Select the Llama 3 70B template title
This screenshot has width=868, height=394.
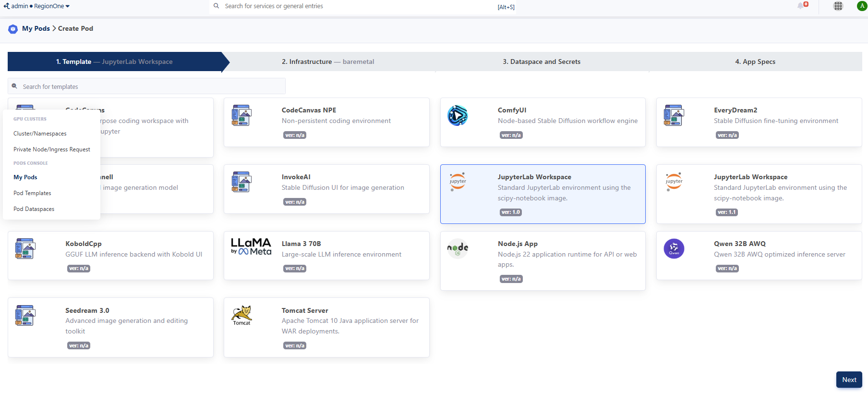301,244
